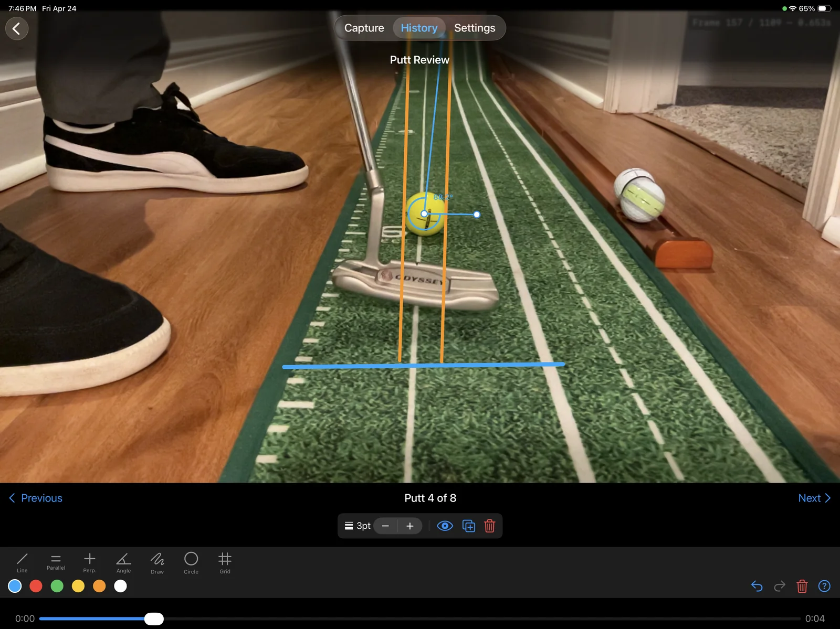Select the Parallel tool
840x629 pixels.
[x=56, y=563]
